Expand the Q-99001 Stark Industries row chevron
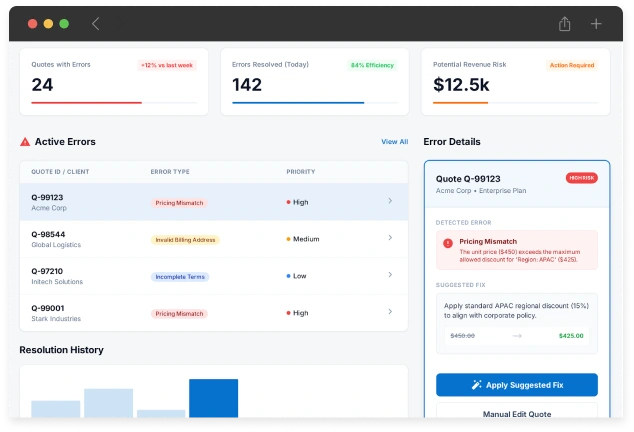Image resolution: width=634 pixels, height=432 pixels. pos(390,313)
